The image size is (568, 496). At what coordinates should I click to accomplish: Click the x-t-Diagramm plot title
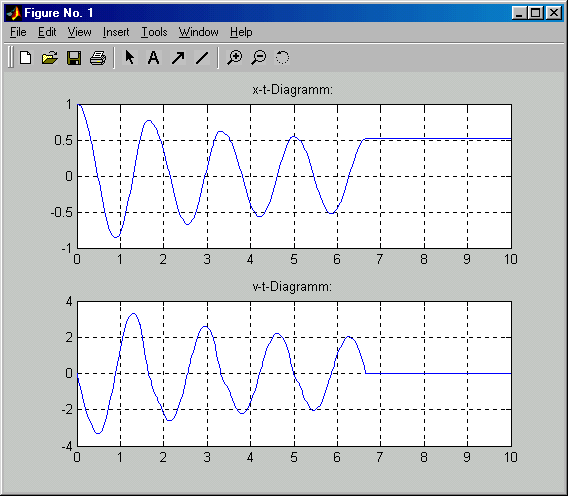click(293, 89)
